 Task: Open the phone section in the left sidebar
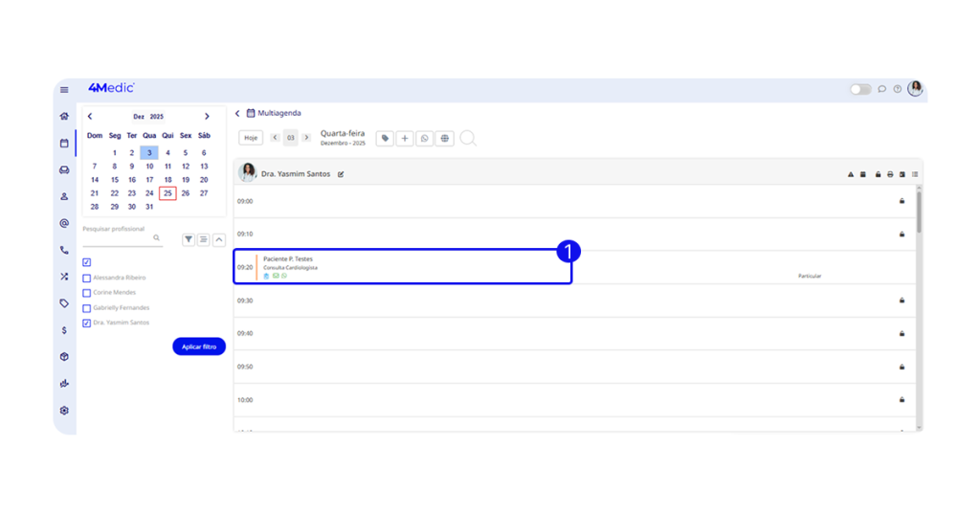point(64,250)
